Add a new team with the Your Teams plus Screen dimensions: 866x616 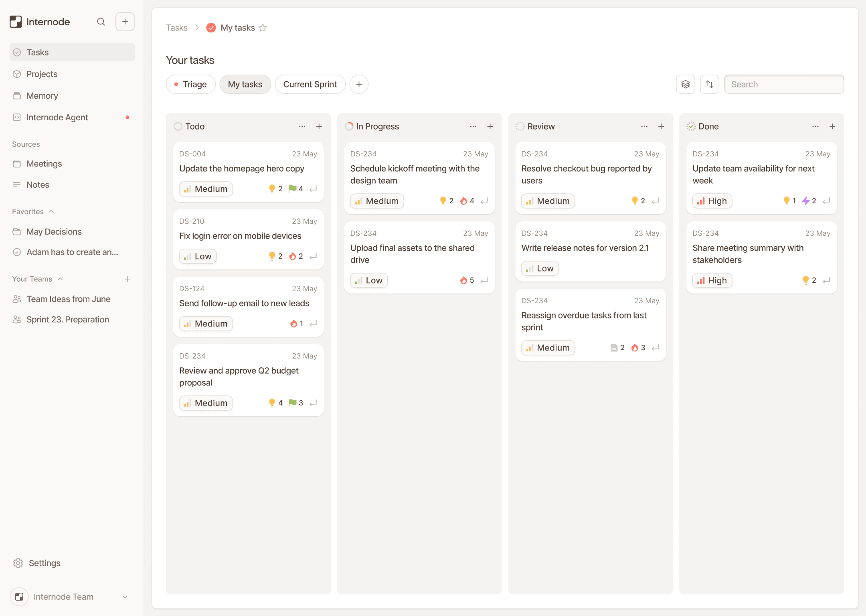coord(127,279)
